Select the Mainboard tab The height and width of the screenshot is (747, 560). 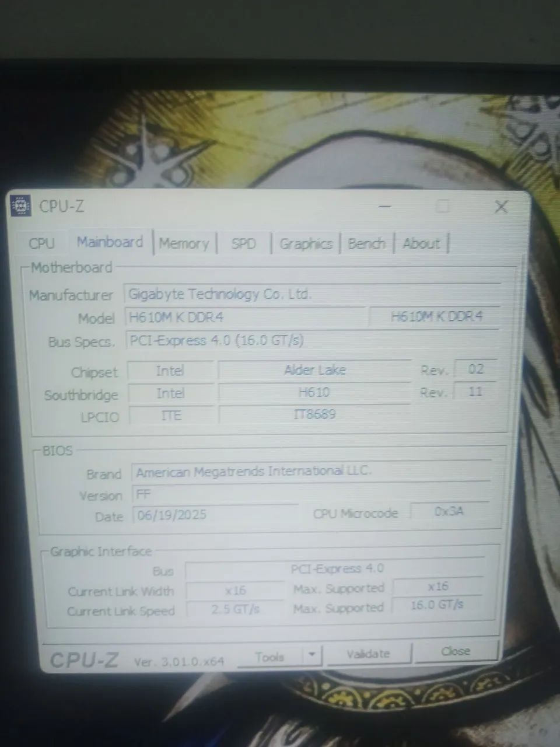point(110,242)
